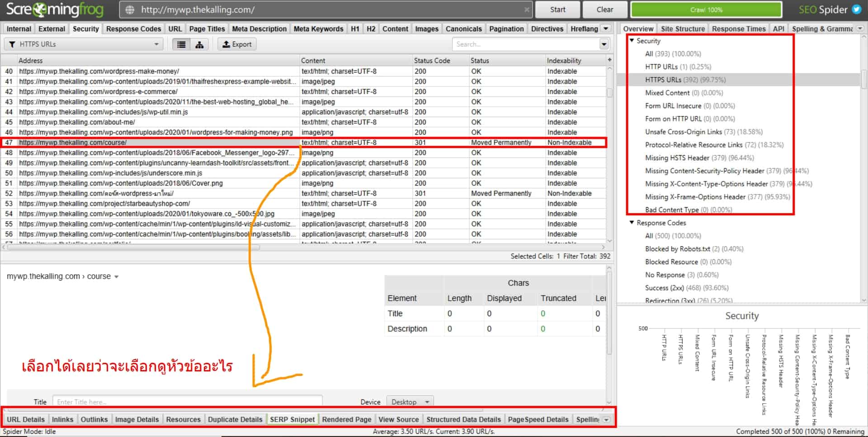Viewport: 868px width, 437px height.
Task: Open the Hreflang tab
Action: click(x=584, y=28)
